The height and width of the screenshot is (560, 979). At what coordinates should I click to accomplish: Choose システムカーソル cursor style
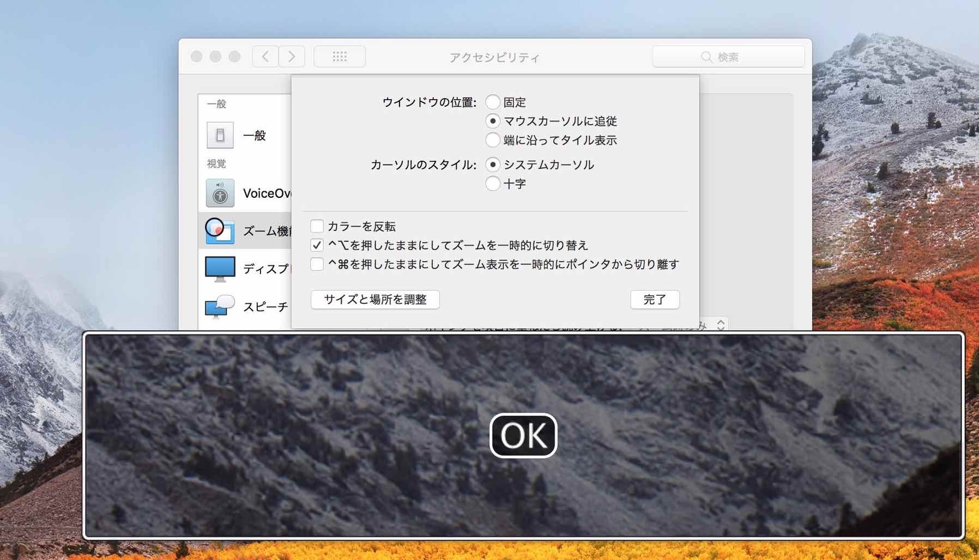pos(493,165)
